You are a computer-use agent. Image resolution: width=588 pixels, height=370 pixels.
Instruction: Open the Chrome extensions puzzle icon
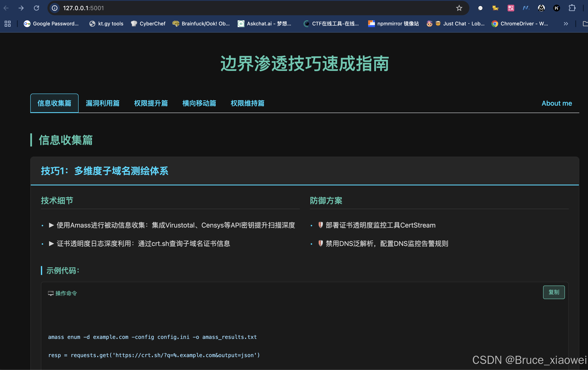pyautogui.click(x=572, y=8)
